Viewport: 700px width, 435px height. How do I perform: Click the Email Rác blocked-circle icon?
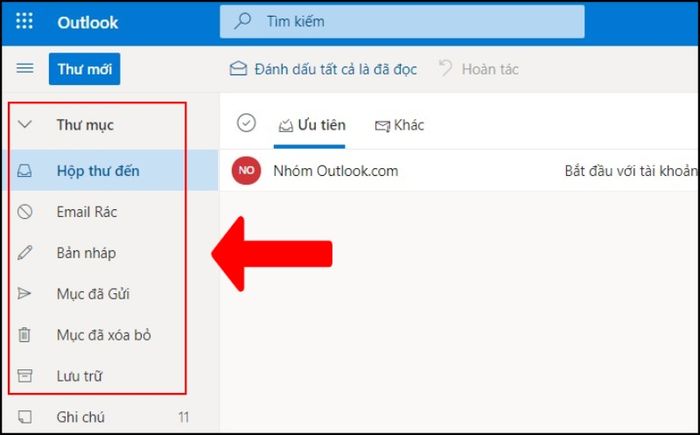25,211
